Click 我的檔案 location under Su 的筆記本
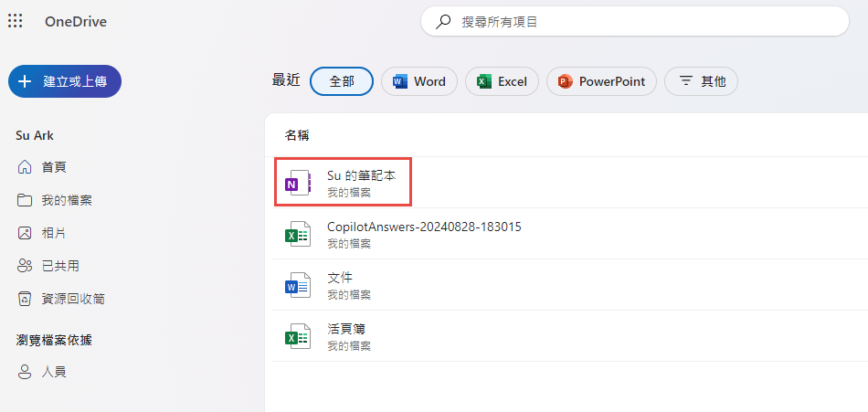The height and width of the screenshot is (412, 868). (x=349, y=193)
